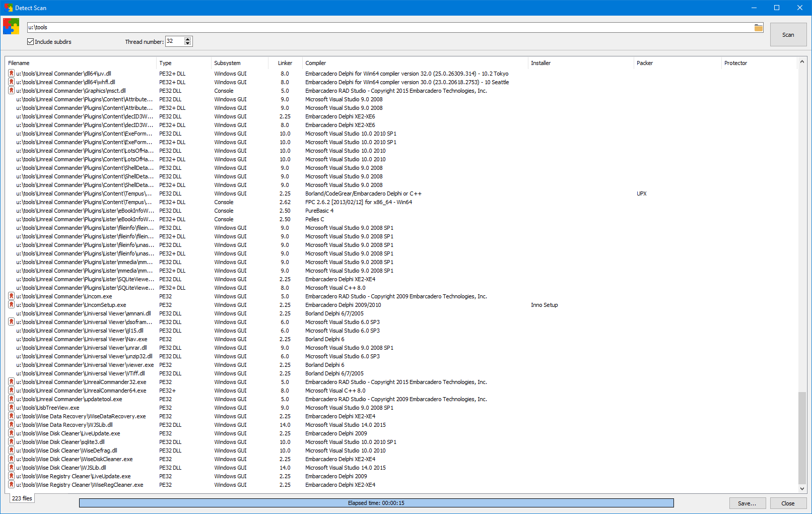Click the scrollbar down arrow in file list

click(802, 488)
